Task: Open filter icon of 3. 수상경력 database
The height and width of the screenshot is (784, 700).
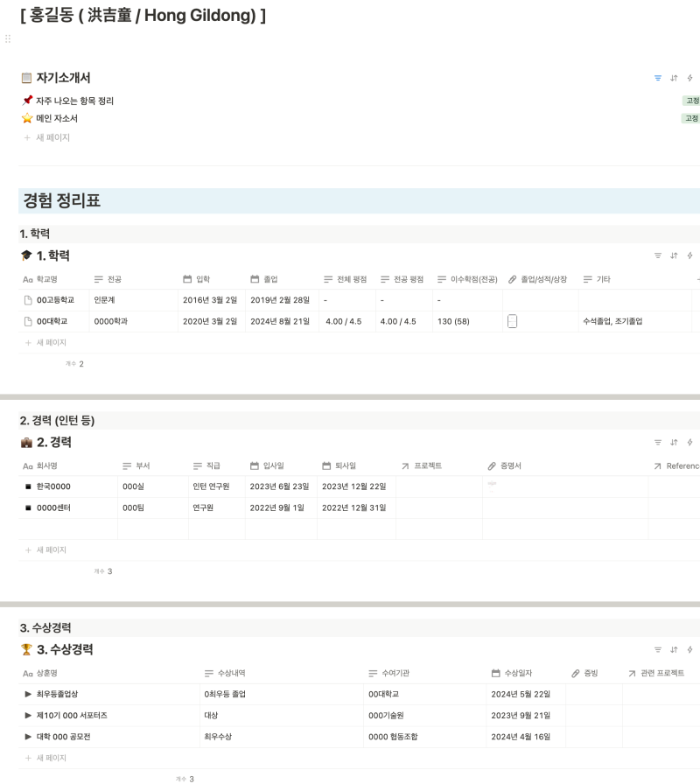Action: click(657, 649)
